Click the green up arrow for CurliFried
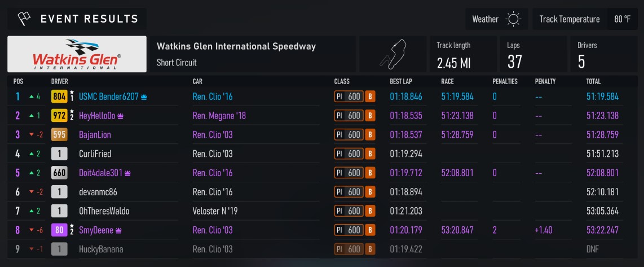 31,154
